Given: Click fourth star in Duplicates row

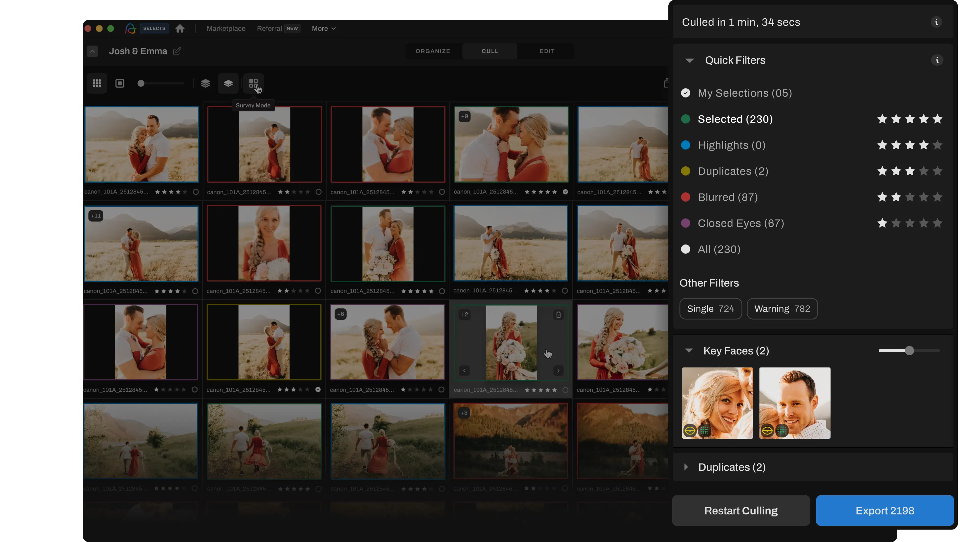Looking at the screenshot, I should click(x=924, y=171).
